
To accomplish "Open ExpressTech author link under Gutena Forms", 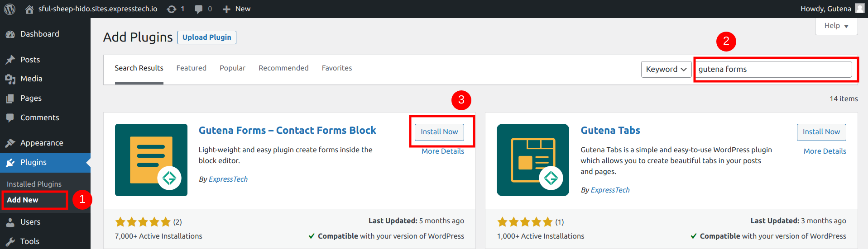I will coord(228,179).
